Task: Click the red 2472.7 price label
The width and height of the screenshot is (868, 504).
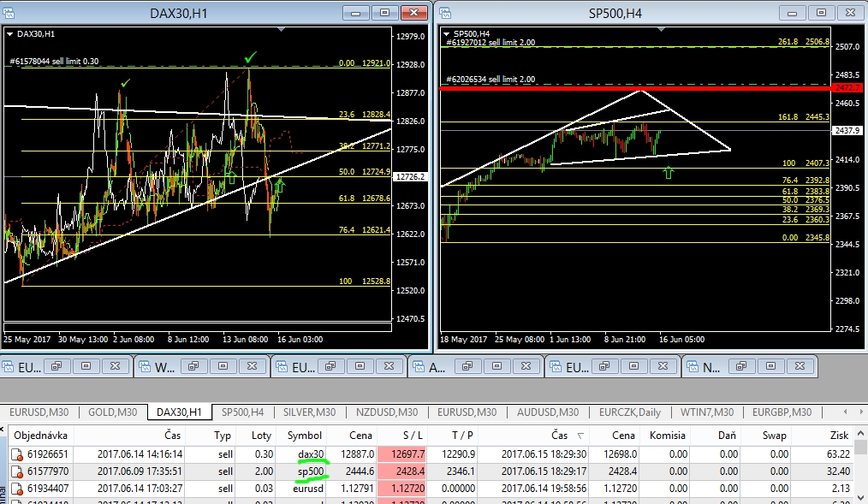Action: pos(847,88)
